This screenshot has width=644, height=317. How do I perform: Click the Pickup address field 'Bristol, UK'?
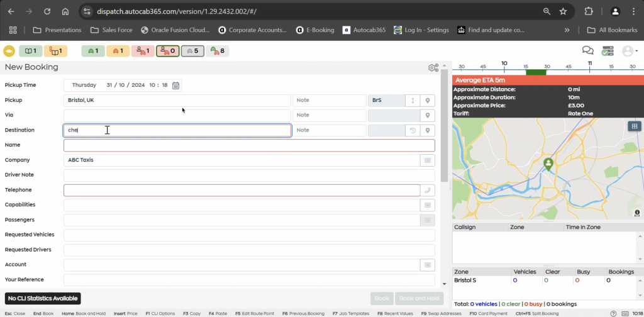(177, 100)
